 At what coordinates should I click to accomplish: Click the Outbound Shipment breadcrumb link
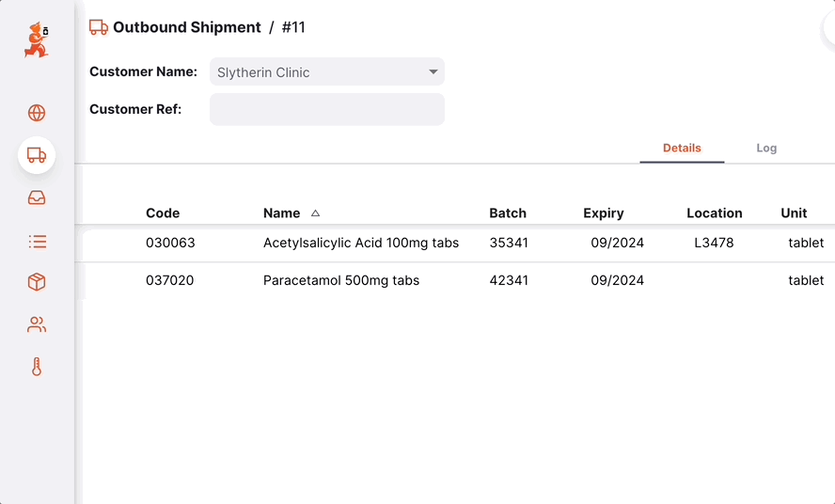coord(187,27)
